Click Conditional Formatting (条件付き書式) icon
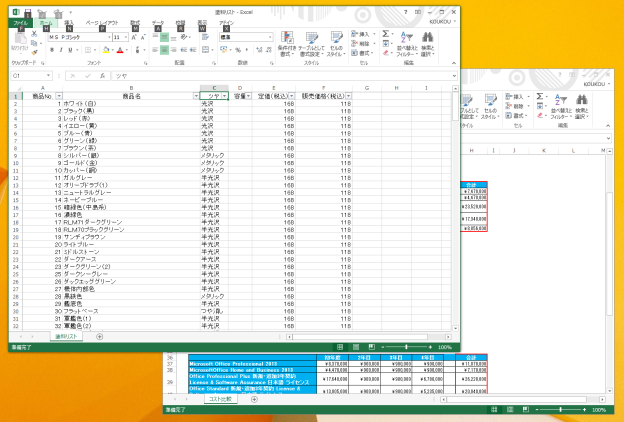 [x=286, y=38]
